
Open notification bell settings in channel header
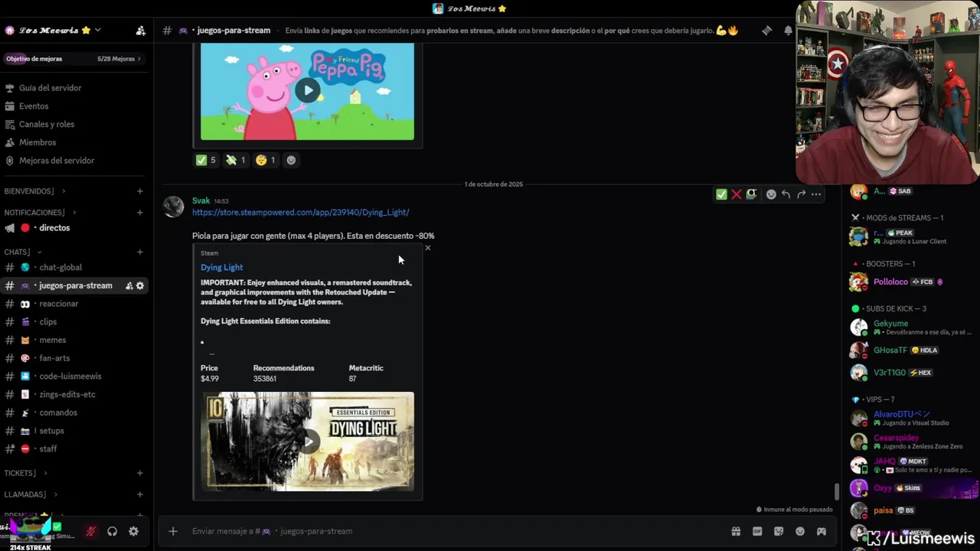click(x=788, y=31)
